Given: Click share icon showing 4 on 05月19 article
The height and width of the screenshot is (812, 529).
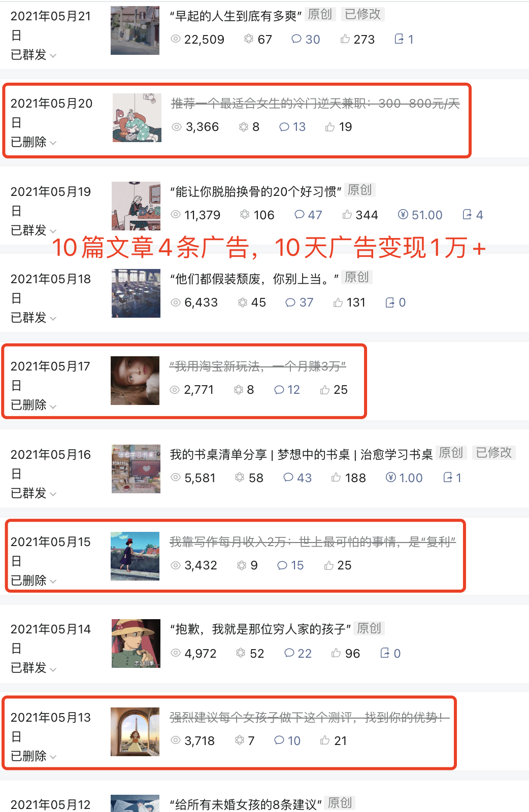Looking at the screenshot, I should pos(467,215).
